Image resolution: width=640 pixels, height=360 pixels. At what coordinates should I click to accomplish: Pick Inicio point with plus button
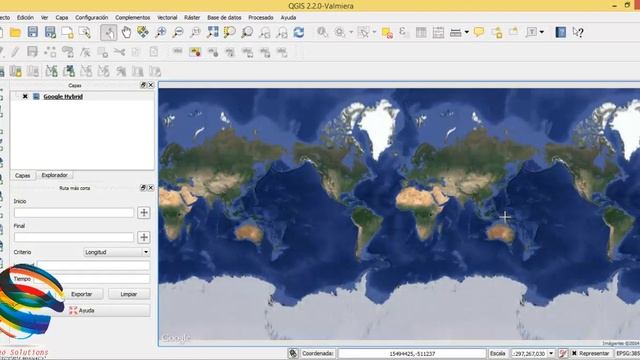coord(144,213)
